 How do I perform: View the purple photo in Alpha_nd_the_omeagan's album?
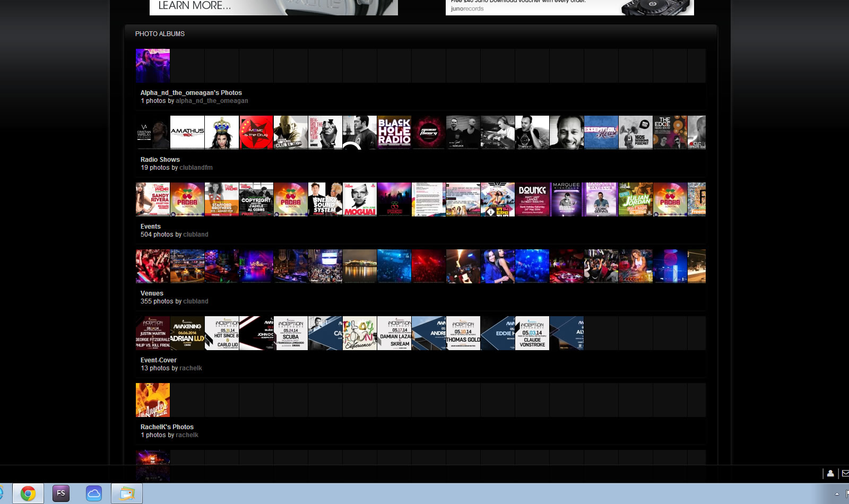point(153,66)
